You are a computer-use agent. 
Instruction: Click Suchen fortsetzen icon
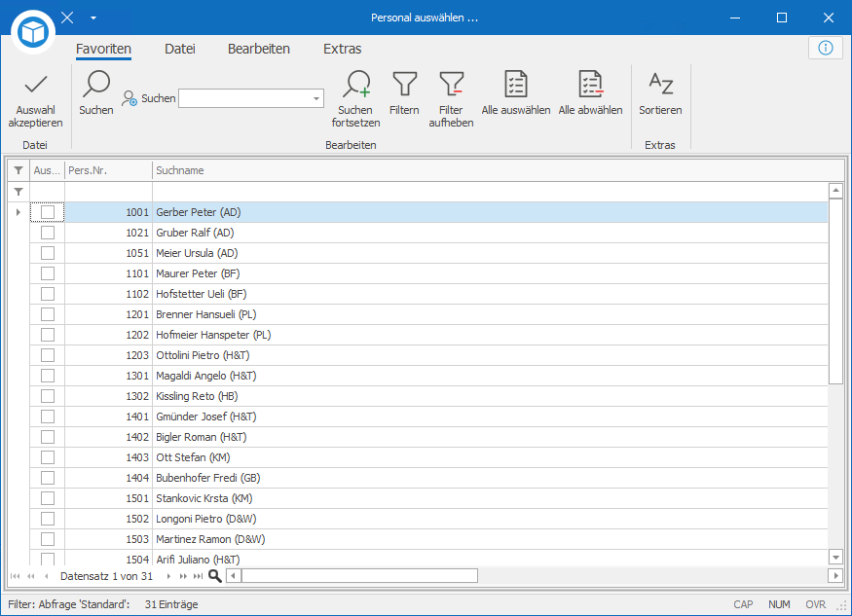pos(356,85)
